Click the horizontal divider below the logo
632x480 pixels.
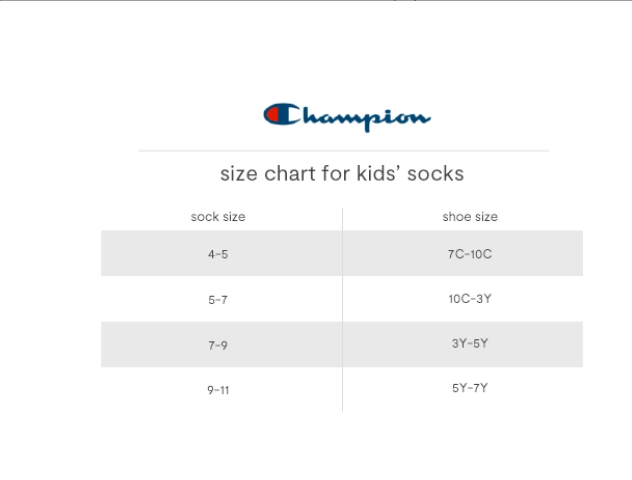[x=343, y=151]
